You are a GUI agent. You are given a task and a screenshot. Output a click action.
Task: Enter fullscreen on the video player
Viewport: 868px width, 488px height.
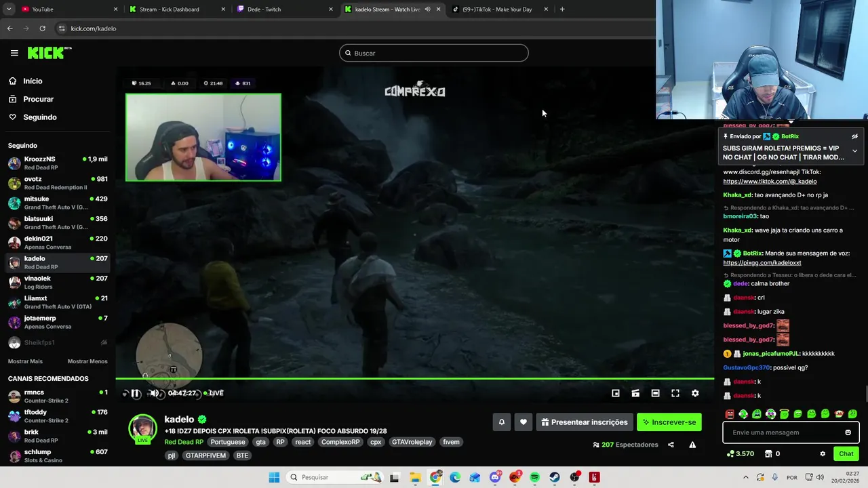click(675, 393)
